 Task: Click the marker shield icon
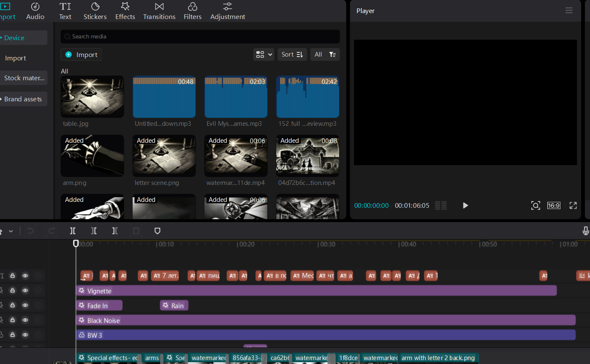(x=157, y=231)
